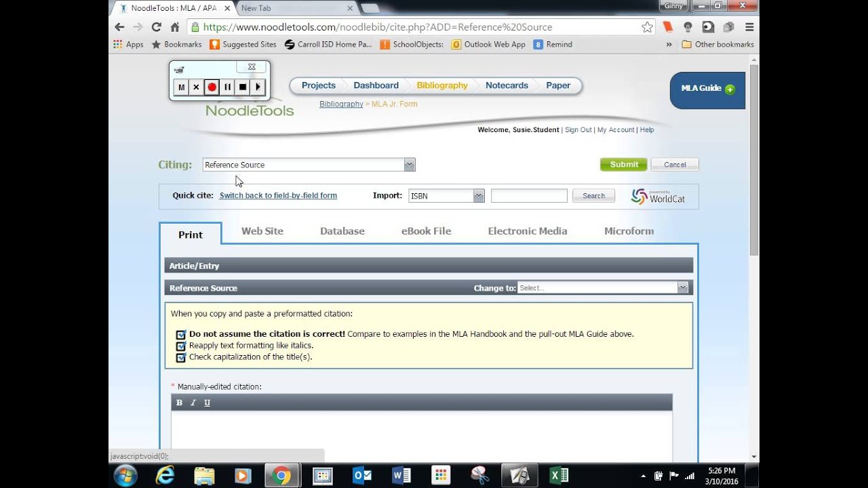Click the lightbulb extension icon
Image resolution: width=868 pixels, height=488 pixels.
click(688, 27)
